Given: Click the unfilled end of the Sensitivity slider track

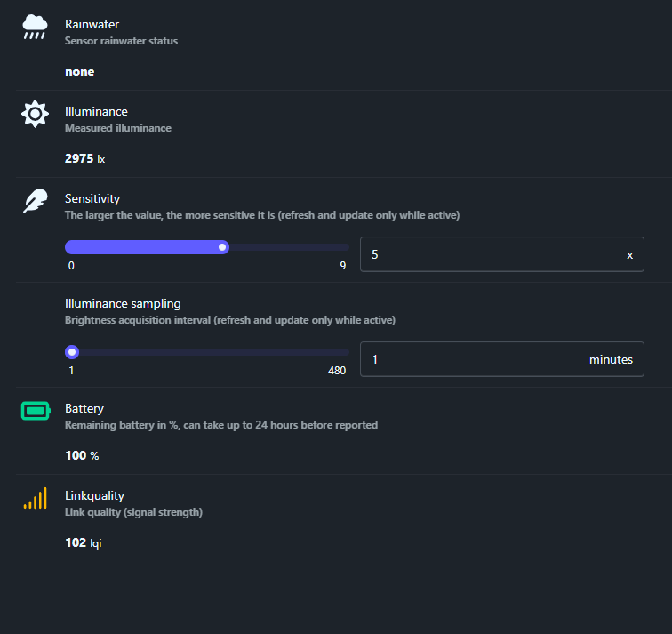Looking at the screenshot, I should [341, 247].
